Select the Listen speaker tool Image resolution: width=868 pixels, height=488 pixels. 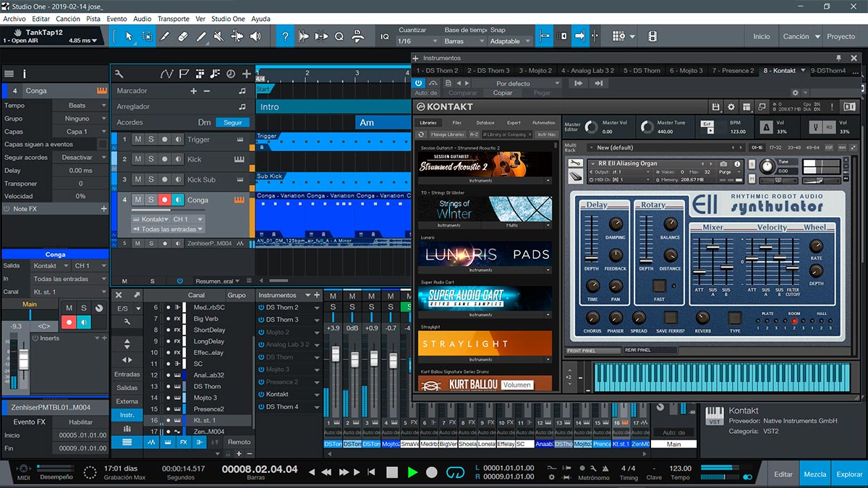coord(255,36)
